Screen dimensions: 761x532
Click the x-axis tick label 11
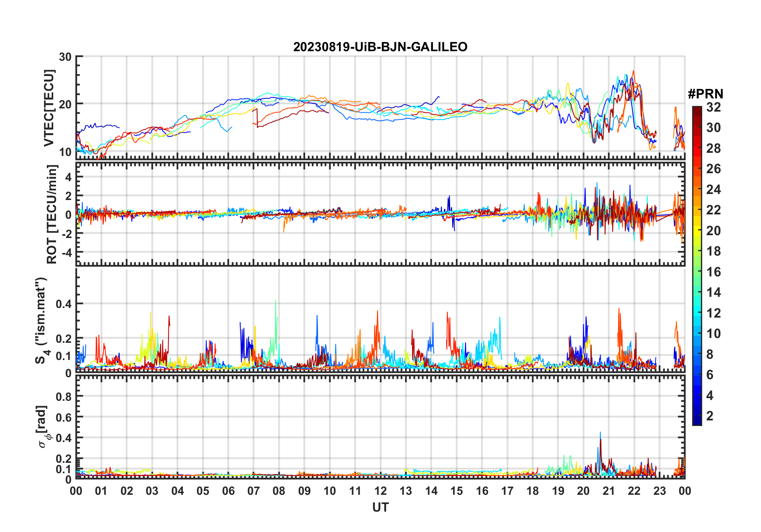(355, 491)
